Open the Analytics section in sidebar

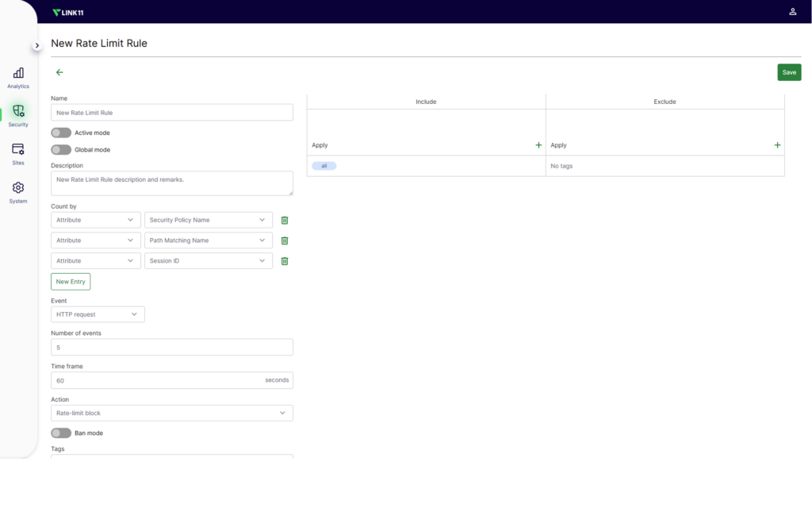tap(18, 78)
